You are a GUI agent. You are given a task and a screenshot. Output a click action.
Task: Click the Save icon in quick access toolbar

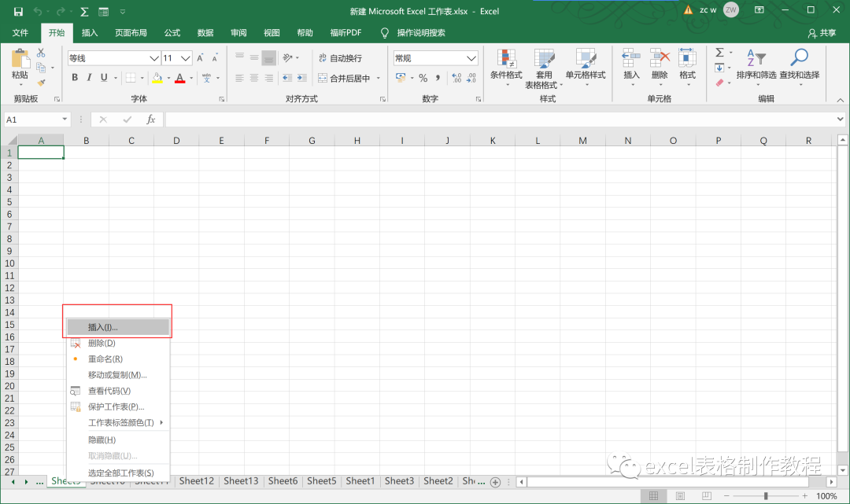pos(18,11)
